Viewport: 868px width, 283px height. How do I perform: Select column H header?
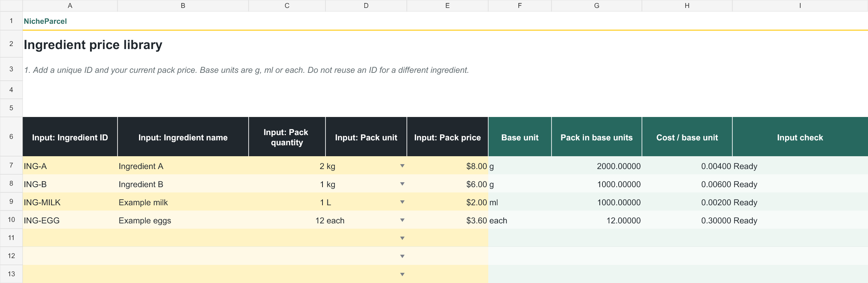[687, 6]
